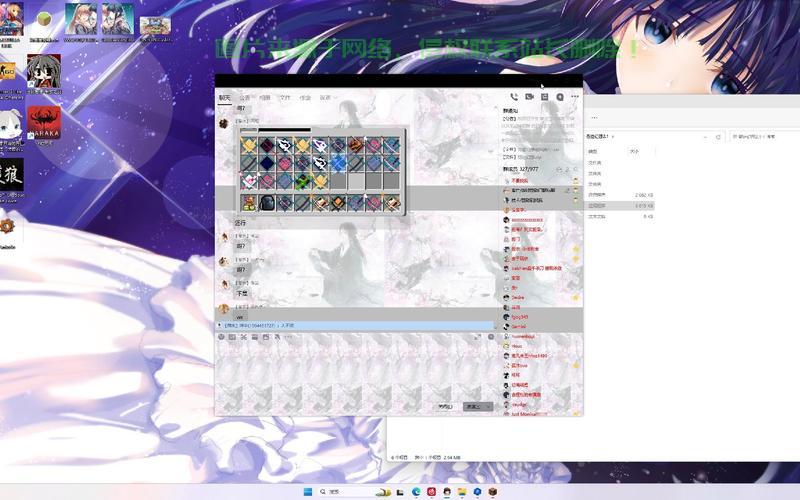Select the highlighted member below tjojo345

click(x=518, y=327)
